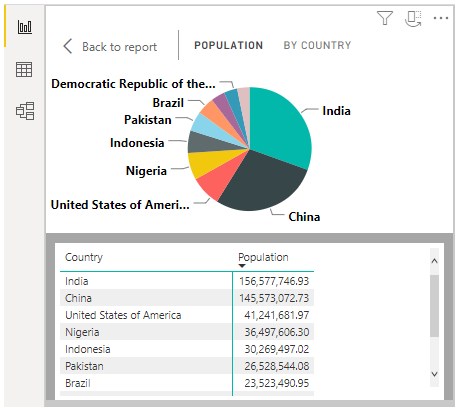Viewport: 458px width, 411px height.
Task: Open the Report view bar chart icon
Action: click(25, 27)
